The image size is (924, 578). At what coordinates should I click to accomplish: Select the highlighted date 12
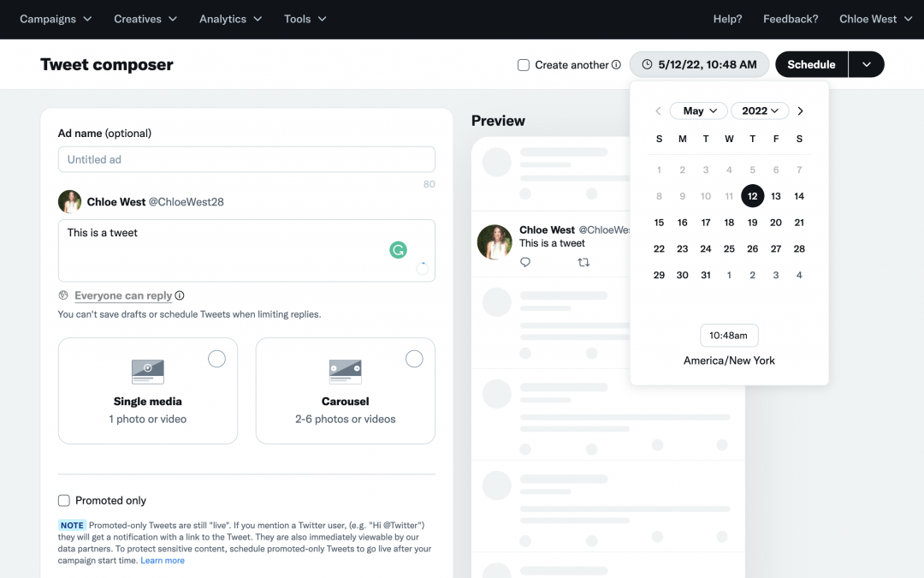click(x=753, y=196)
